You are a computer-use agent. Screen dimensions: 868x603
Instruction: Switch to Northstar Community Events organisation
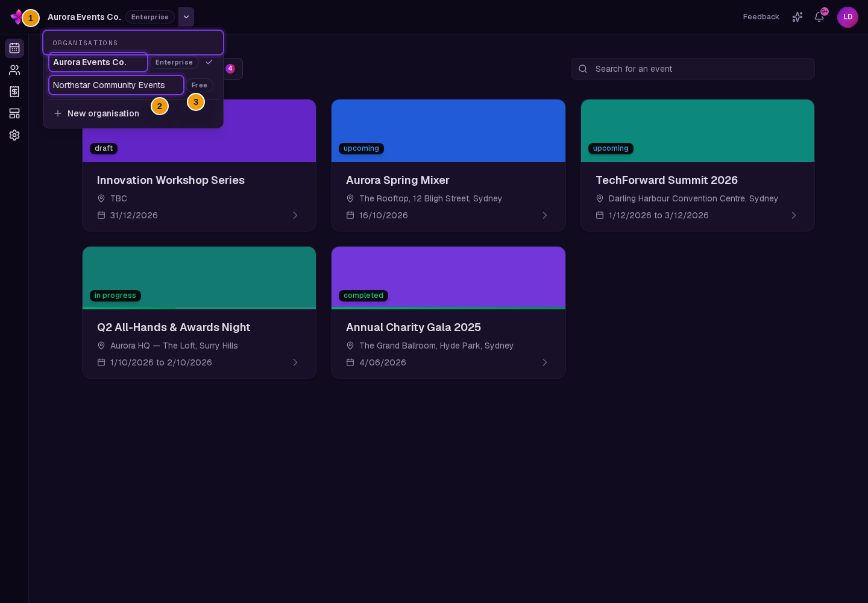(133, 85)
